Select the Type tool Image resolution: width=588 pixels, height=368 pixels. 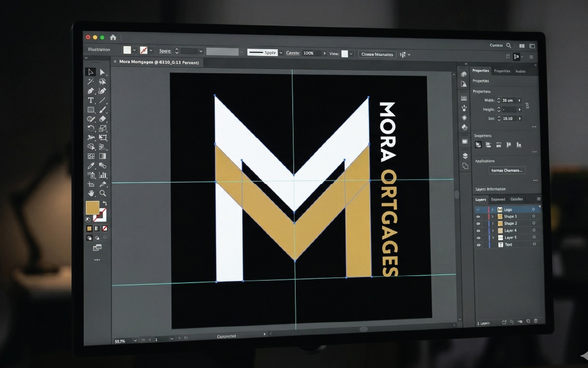point(91,100)
